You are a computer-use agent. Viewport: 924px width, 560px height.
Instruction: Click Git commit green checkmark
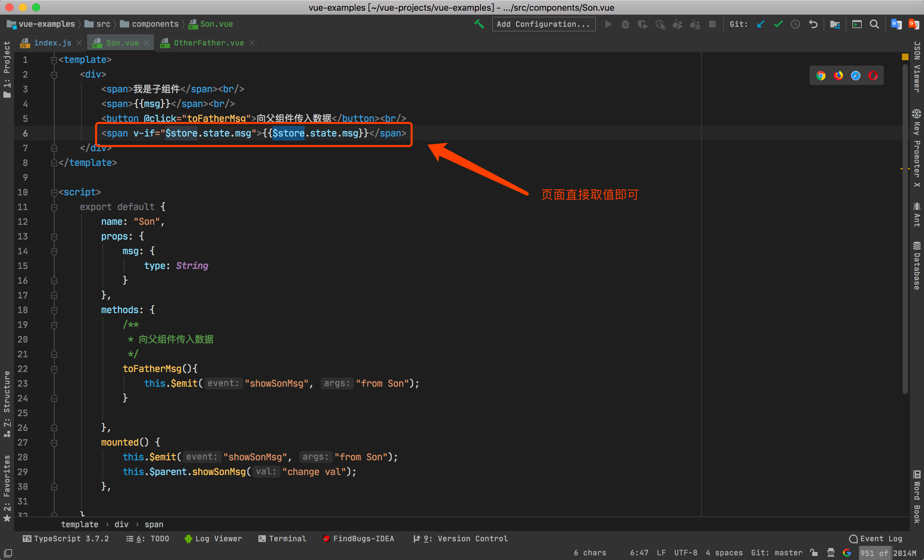point(778,24)
